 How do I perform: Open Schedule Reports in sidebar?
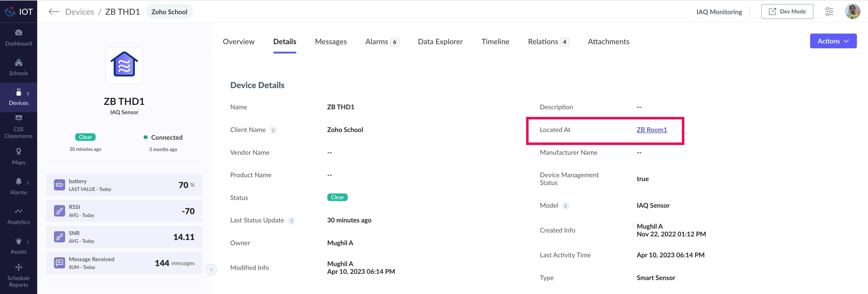19,276
